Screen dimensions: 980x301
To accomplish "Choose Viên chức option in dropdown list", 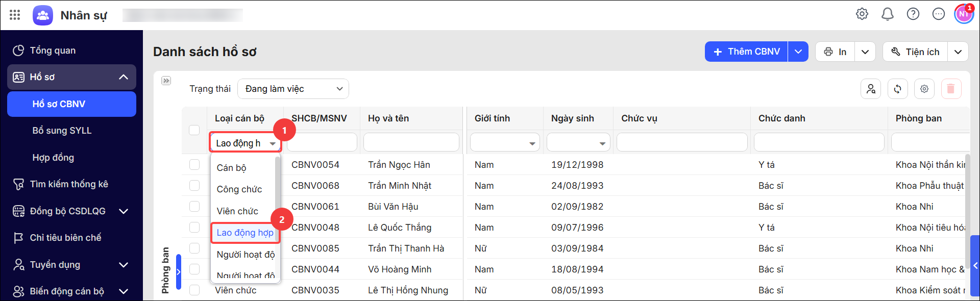I will coord(243,211).
